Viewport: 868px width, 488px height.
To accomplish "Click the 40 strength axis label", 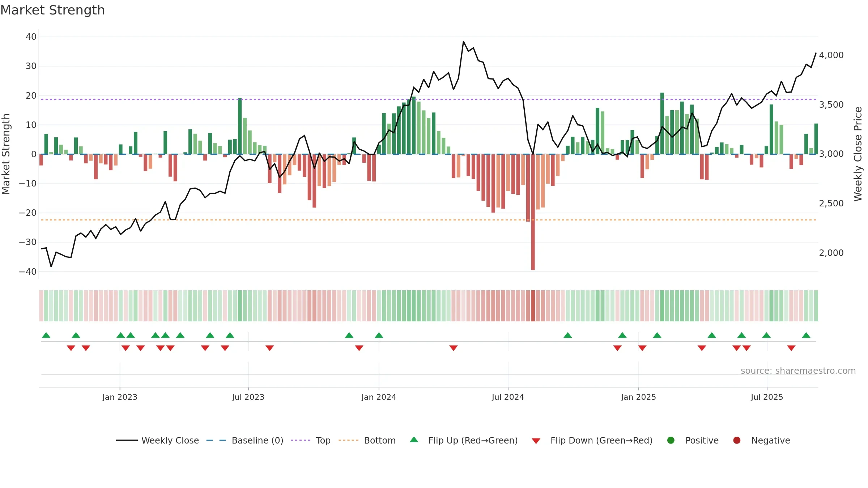I will (31, 37).
